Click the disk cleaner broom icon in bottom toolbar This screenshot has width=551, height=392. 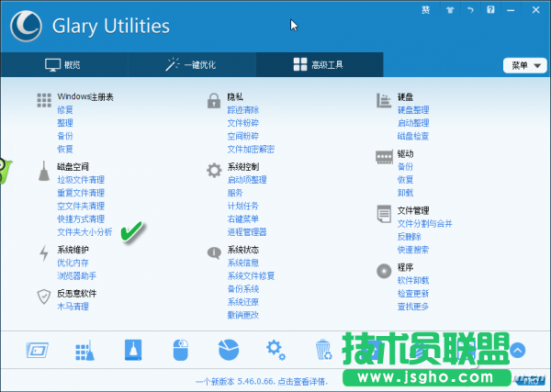[x=83, y=350]
